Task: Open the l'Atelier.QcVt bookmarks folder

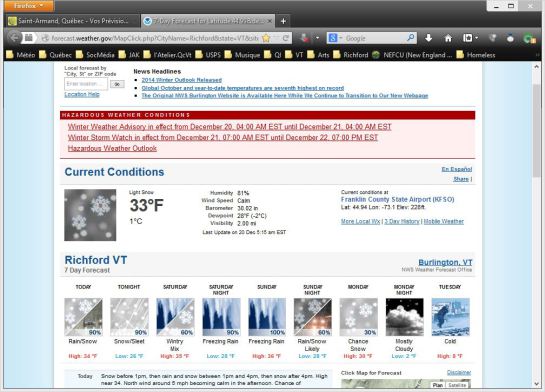Action: (x=167, y=55)
